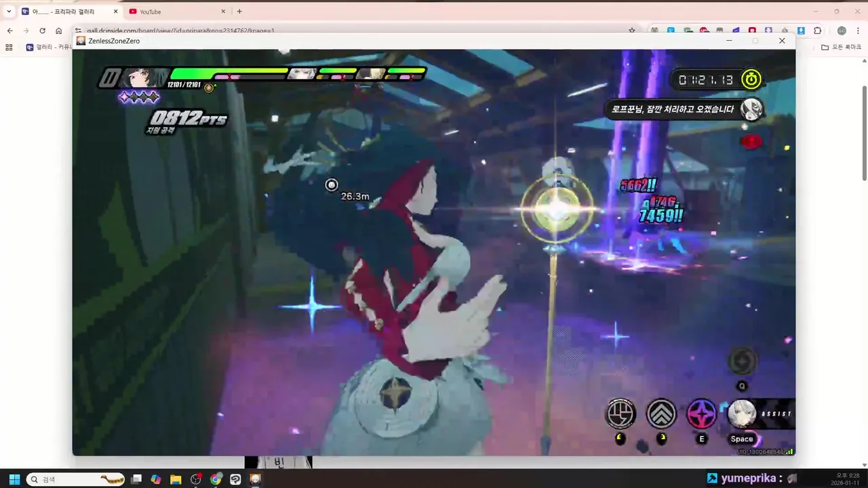Open a new browser tab
This screenshot has height=488, width=868.
(x=239, y=11)
